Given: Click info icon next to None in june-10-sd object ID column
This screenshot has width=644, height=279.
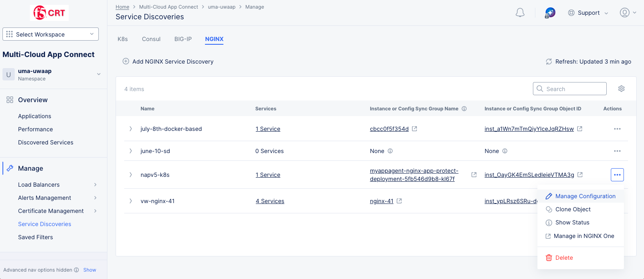Looking at the screenshot, I should pyautogui.click(x=505, y=151).
